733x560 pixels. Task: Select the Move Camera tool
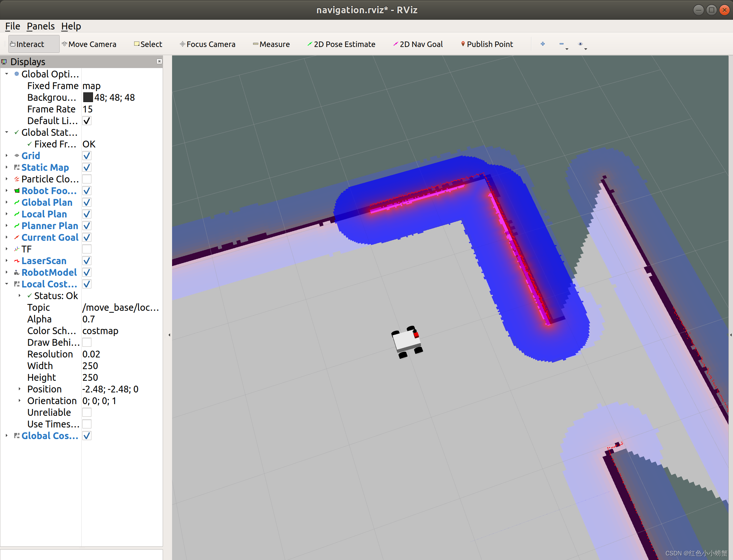(89, 44)
